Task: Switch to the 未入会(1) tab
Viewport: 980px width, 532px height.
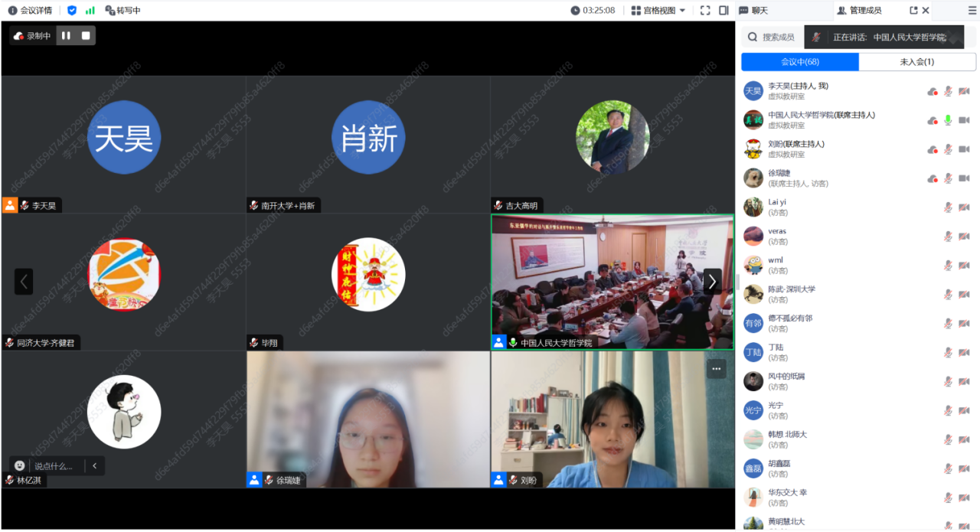Action: click(917, 62)
